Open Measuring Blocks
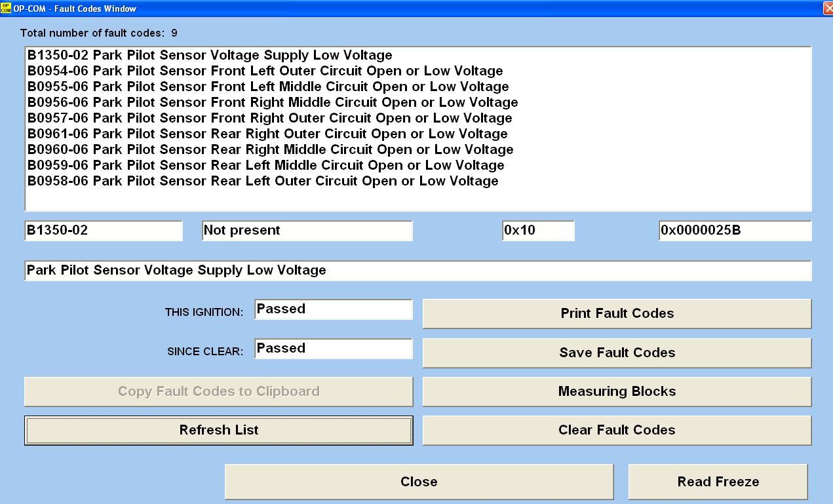 tap(617, 391)
